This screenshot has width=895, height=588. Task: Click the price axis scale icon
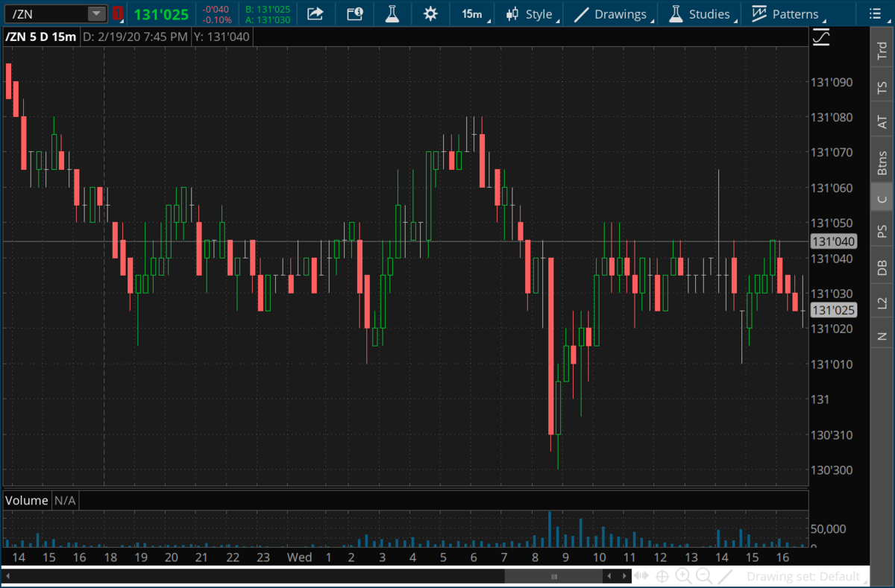821,37
